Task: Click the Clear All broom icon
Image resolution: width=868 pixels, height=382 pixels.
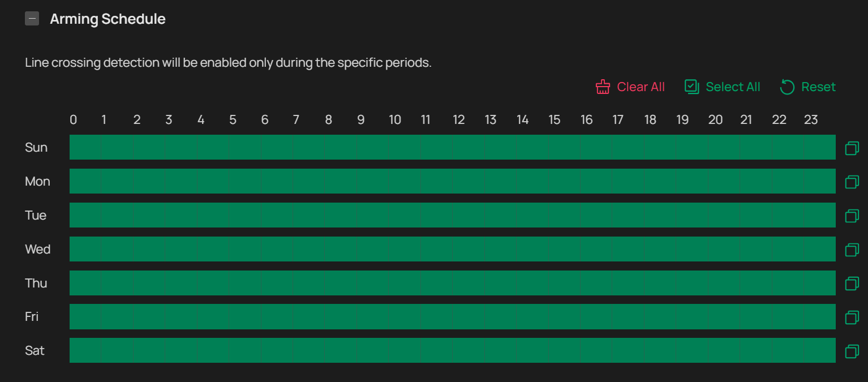Action: click(603, 87)
